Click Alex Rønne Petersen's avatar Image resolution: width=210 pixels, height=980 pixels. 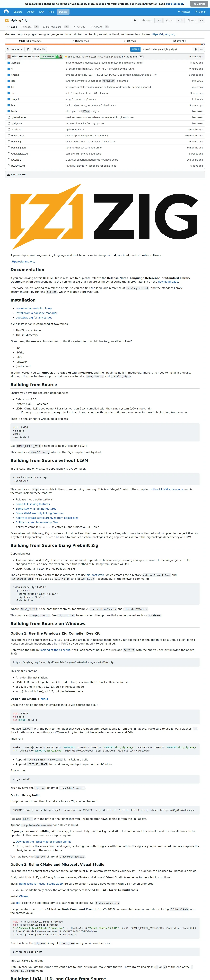click(x=9, y=57)
